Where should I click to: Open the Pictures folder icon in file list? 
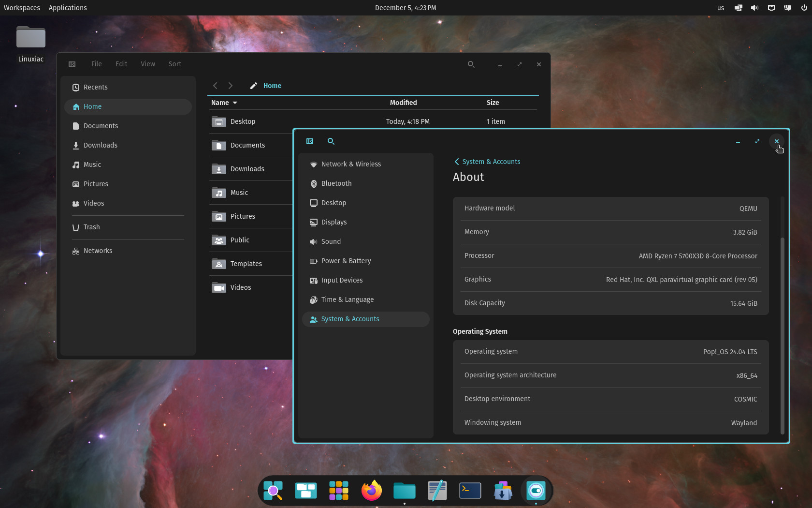pyautogui.click(x=219, y=216)
